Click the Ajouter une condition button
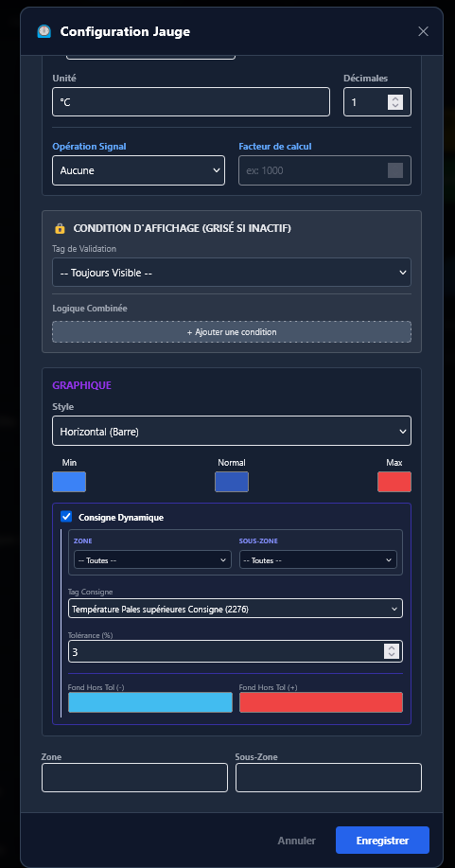This screenshot has width=455, height=868. click(x=232, y=332)
